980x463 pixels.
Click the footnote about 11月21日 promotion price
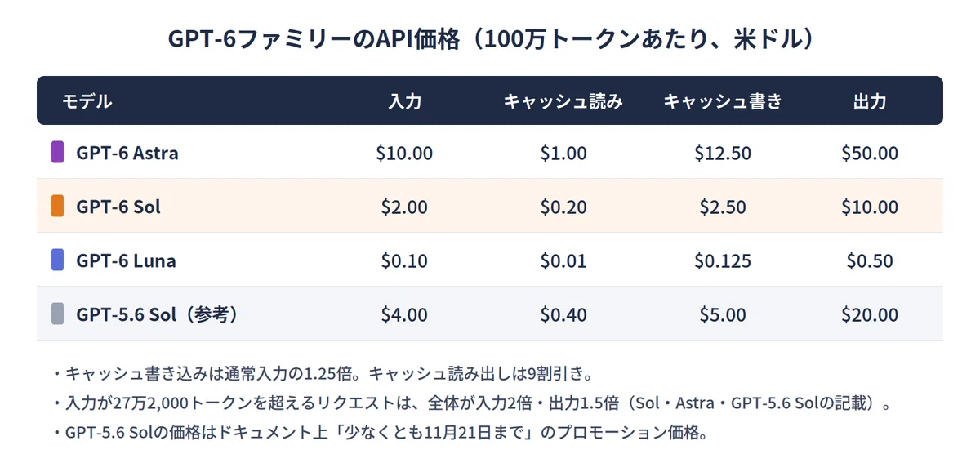[x=378, y=433]
